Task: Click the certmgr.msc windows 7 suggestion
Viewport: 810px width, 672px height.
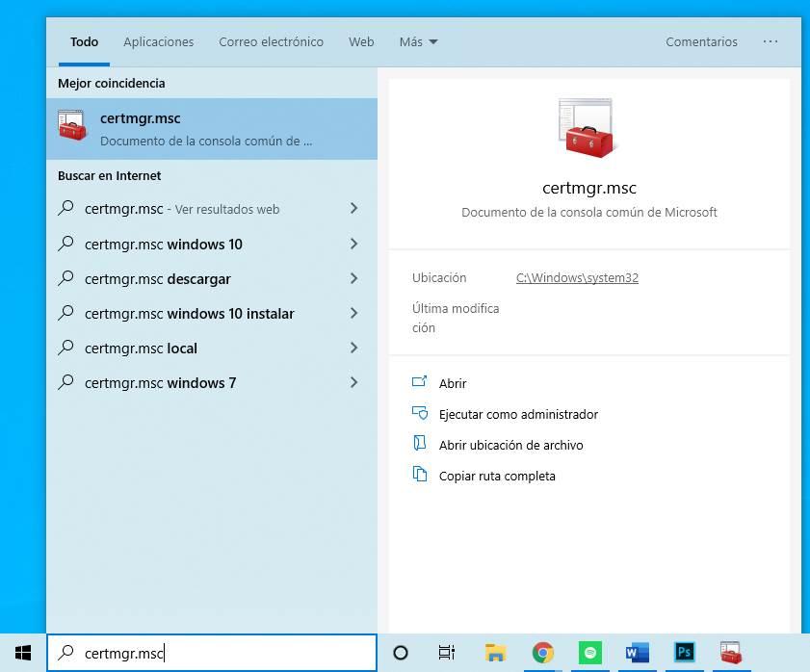Action: [x=212, y=382]
